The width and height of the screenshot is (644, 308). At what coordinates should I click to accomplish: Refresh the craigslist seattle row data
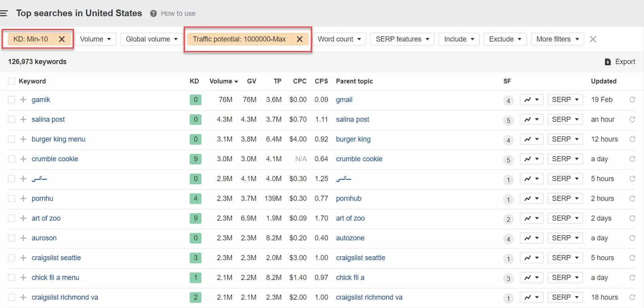[x=632, y=258]
